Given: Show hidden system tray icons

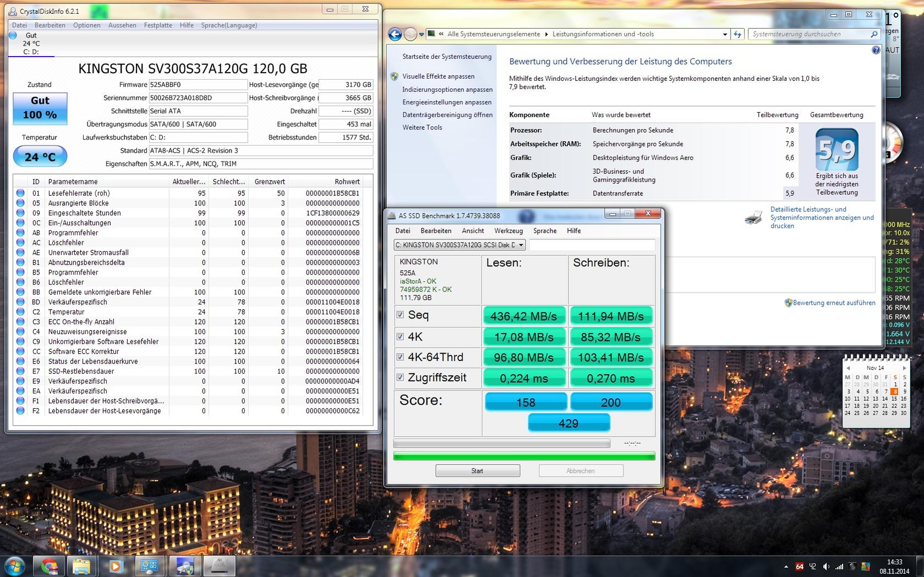Looking at the screenshot, I should pyautogui.click(x=786, y=566).
